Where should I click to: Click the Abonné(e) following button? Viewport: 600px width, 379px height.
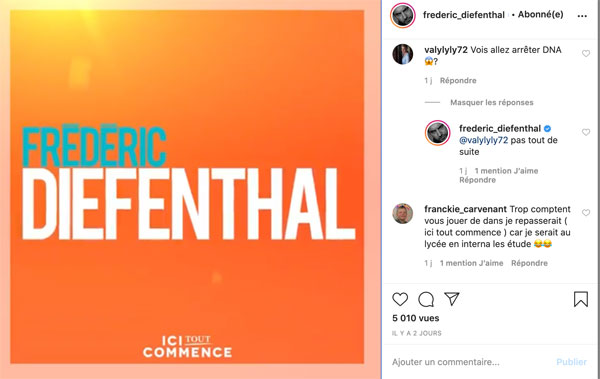coord(540,15)
